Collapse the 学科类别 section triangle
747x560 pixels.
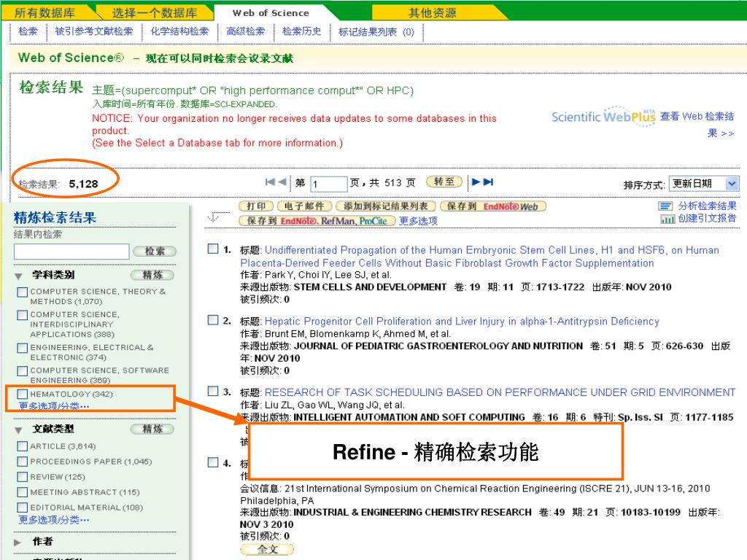18,276
